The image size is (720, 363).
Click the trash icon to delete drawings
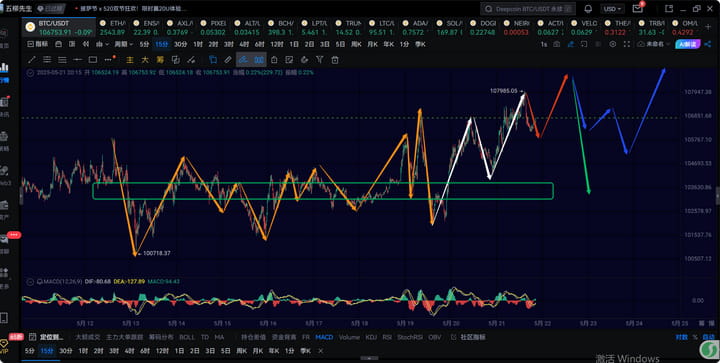coord(335,60)
